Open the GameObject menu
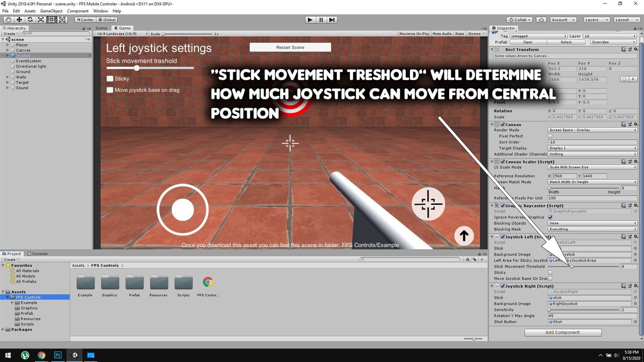Viewport: 644px width, 362px height. (51, 11)
